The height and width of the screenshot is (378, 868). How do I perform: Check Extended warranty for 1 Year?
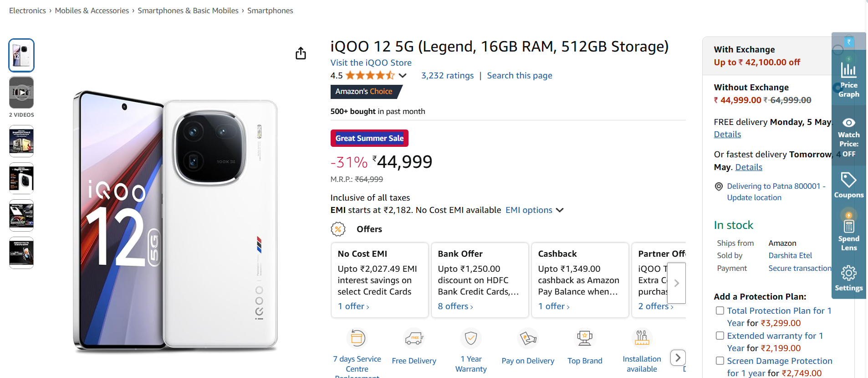(x=720, y=336)
